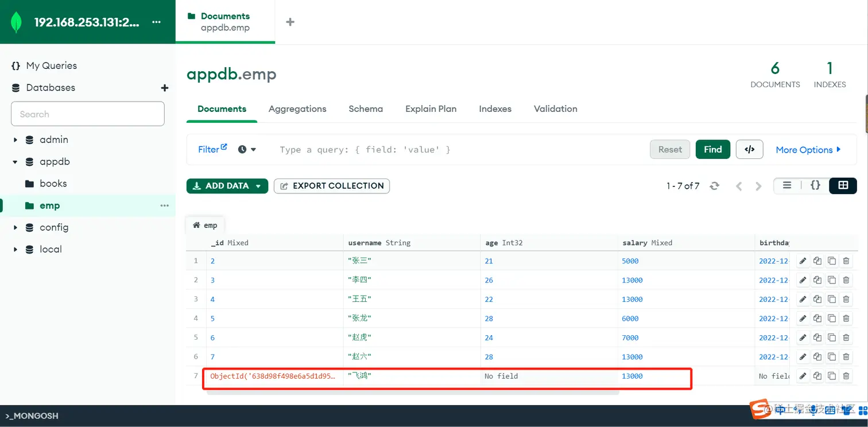868x427 pixels.
Task: Create a database with plus icon
Action: click(165, 88)
